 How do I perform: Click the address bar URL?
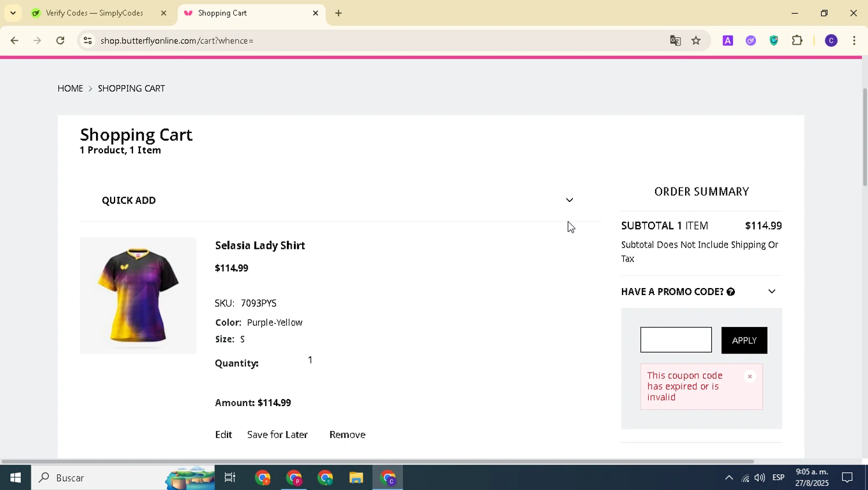coord(177,40)
